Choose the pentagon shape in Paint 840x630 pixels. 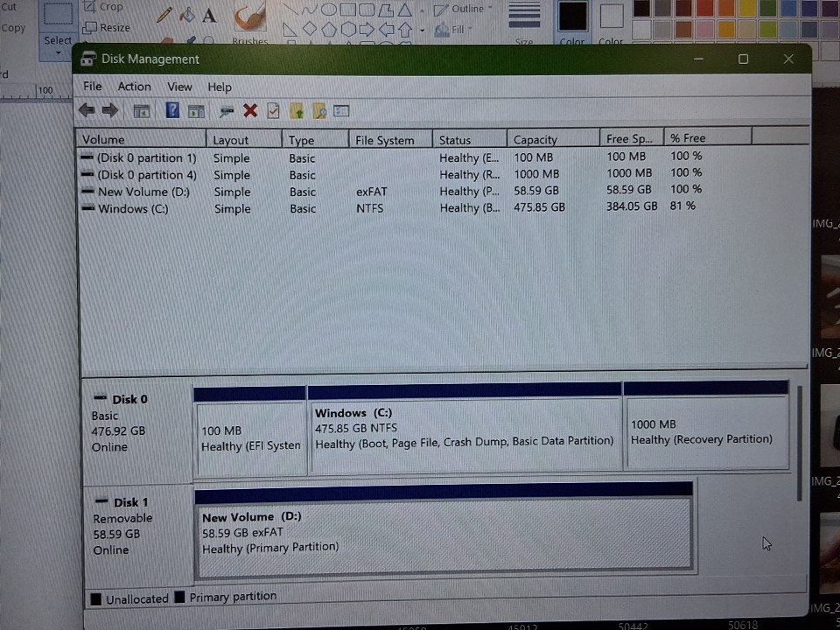pyautogui.click(x=329, y=29)
